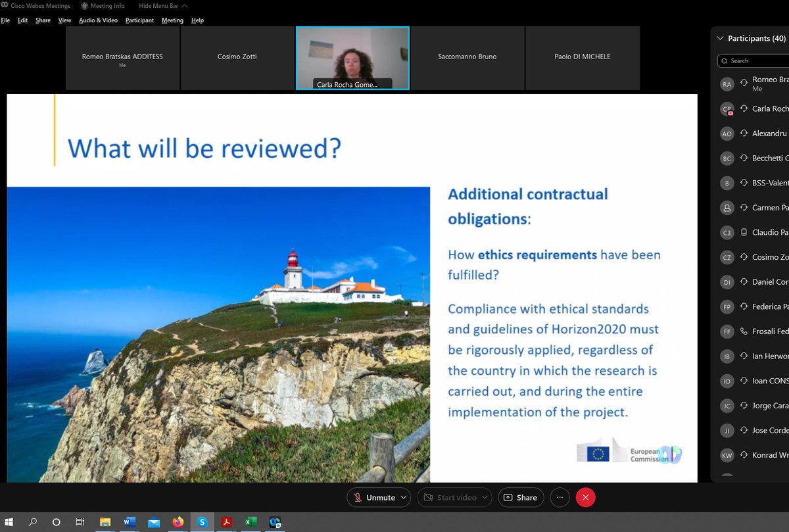Click phone audio icon beside Frosali Fed
789x532 pixels.
pyautogui.click(x=744, y=331)
